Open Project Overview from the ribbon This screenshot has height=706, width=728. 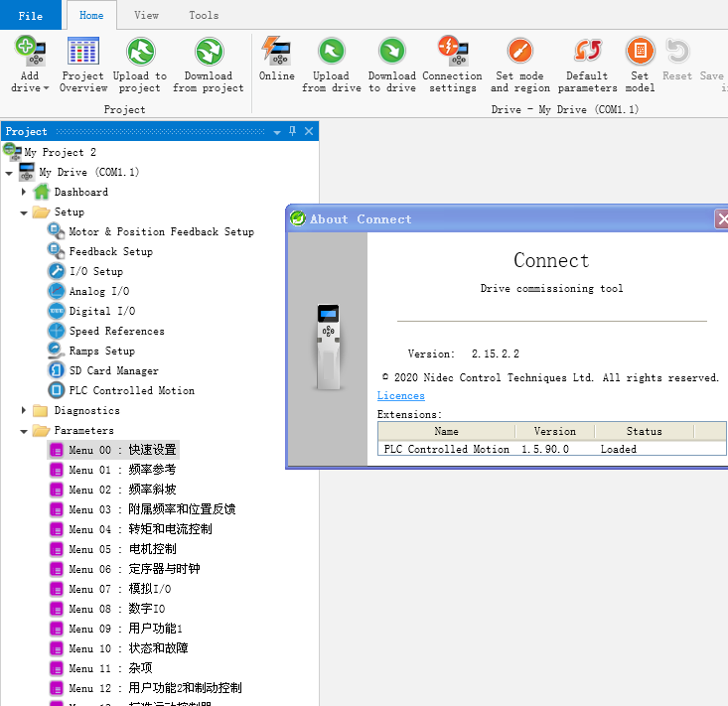(83, 52)
